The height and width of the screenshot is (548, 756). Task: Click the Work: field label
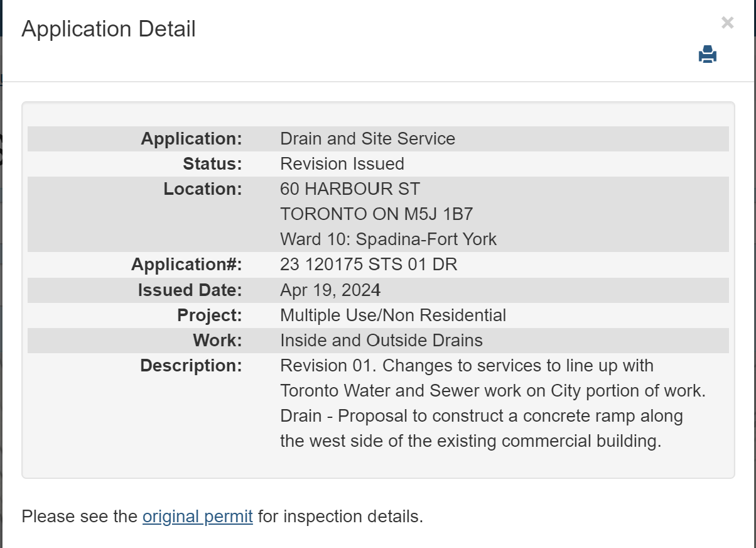coord(217,341)
